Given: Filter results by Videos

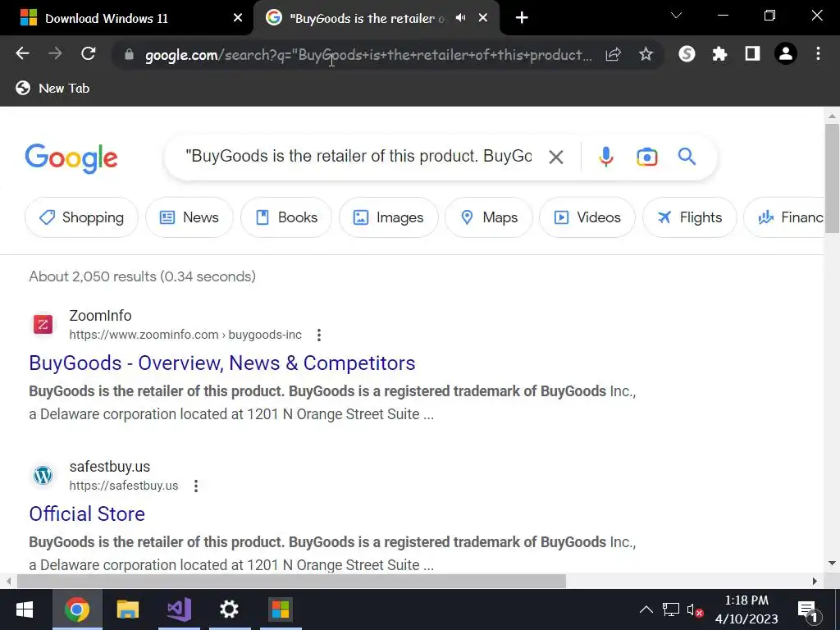Looking at the screenshot, I should (x=587, y=217).
